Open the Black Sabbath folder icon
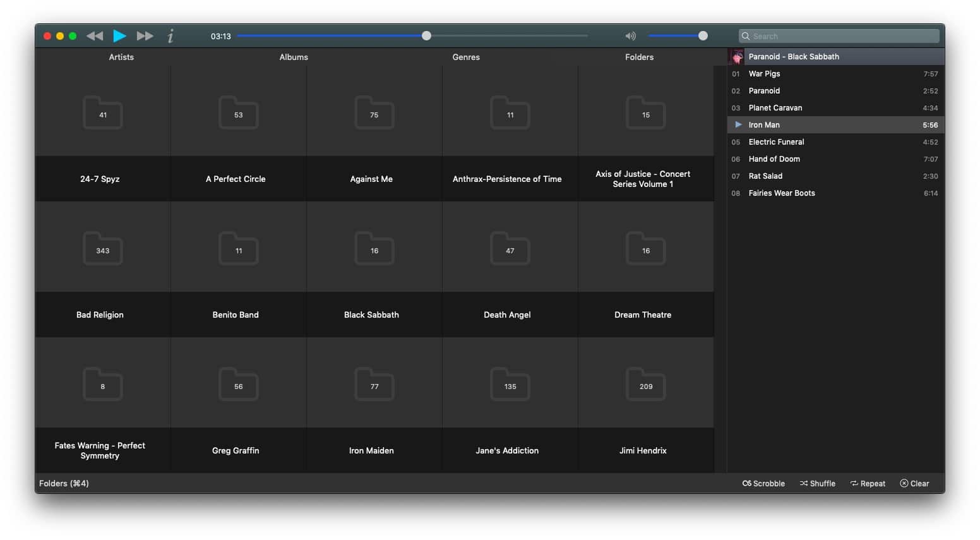980x540 pixels. 374,249
